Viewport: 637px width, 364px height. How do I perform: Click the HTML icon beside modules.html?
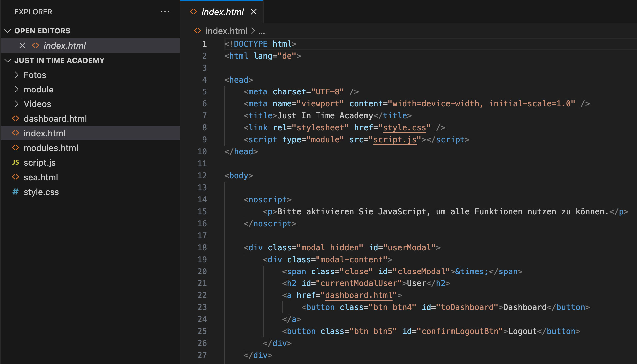(x=15, y=148)
